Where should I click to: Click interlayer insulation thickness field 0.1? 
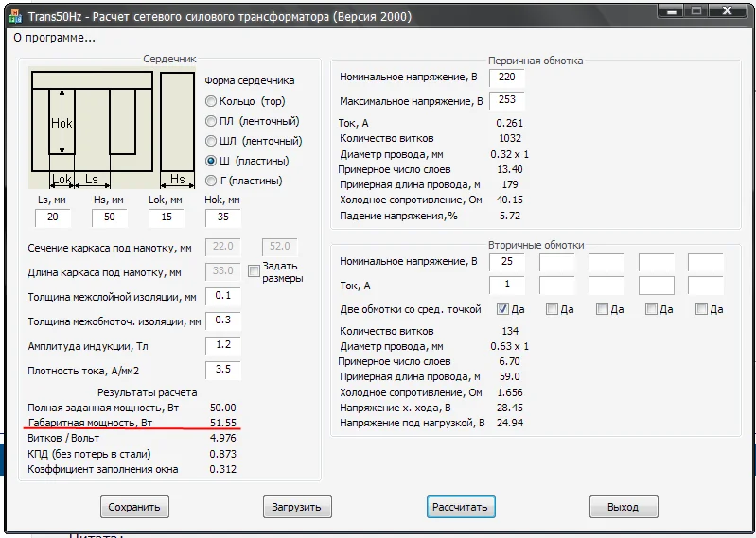[x=222, y=296]
